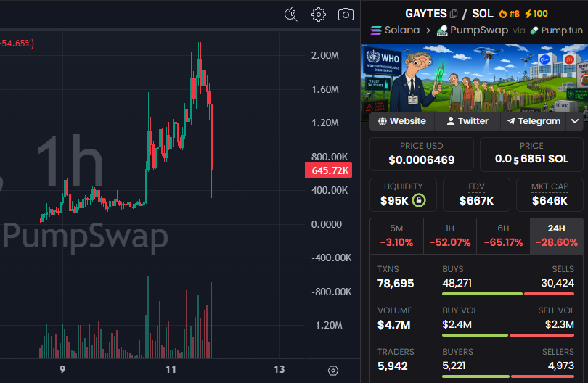Open the token Telegram link
Screen dimensions: 588x383
[534, 121]
